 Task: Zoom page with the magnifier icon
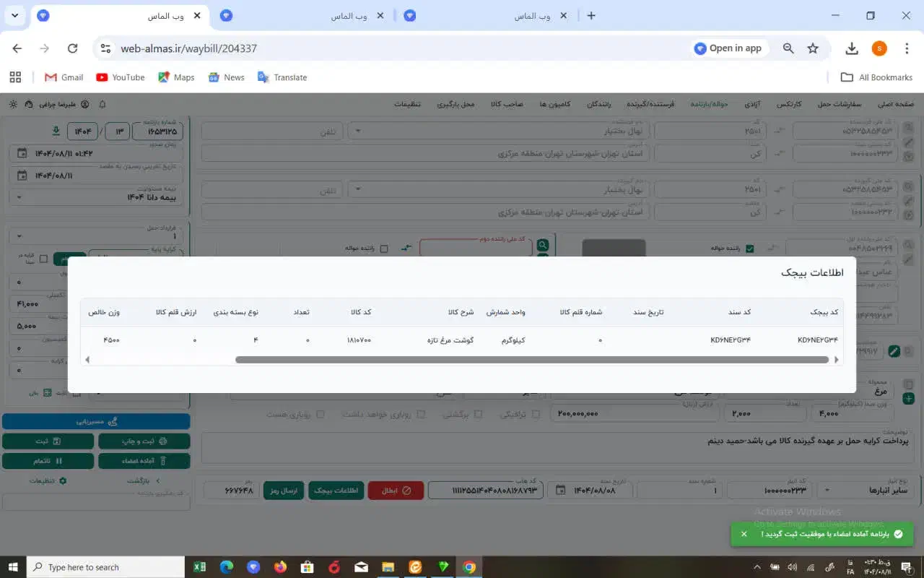click(788, 48)
